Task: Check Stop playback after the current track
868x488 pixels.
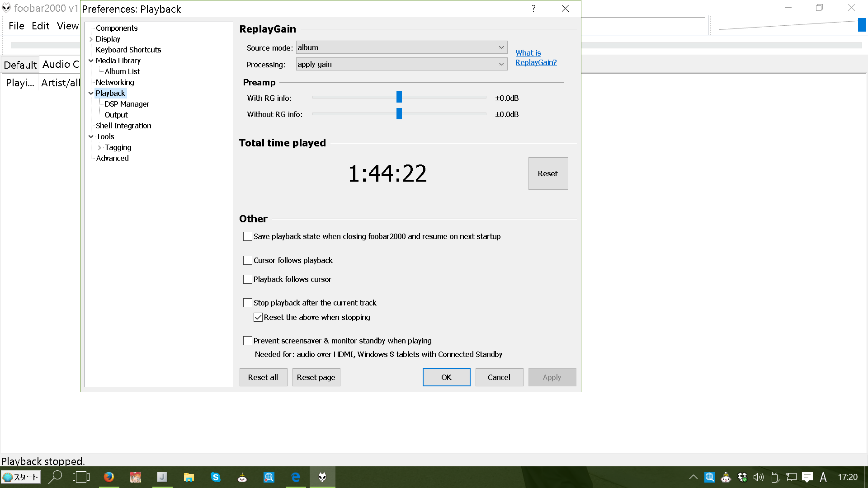Action: click(x=248, y=303)
